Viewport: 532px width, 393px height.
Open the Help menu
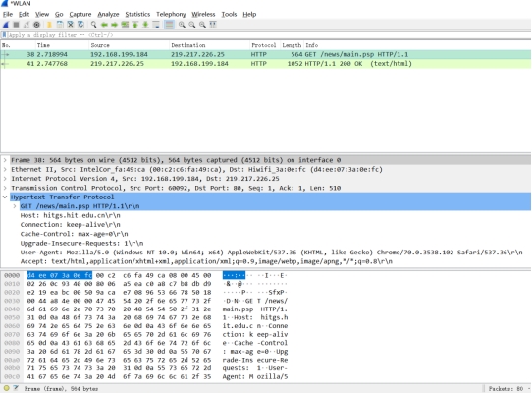pyautogui.click(x=249, y=14)
